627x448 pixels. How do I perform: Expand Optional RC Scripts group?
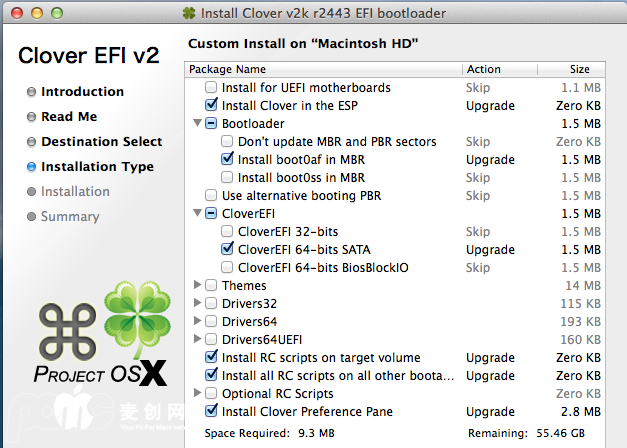tap(196, 393)
